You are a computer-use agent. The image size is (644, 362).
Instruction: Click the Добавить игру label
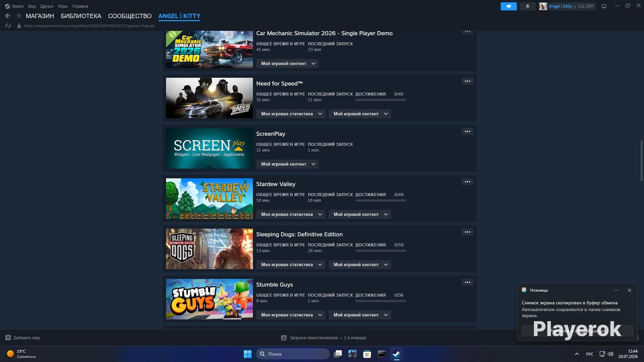(x=27, y=338)
